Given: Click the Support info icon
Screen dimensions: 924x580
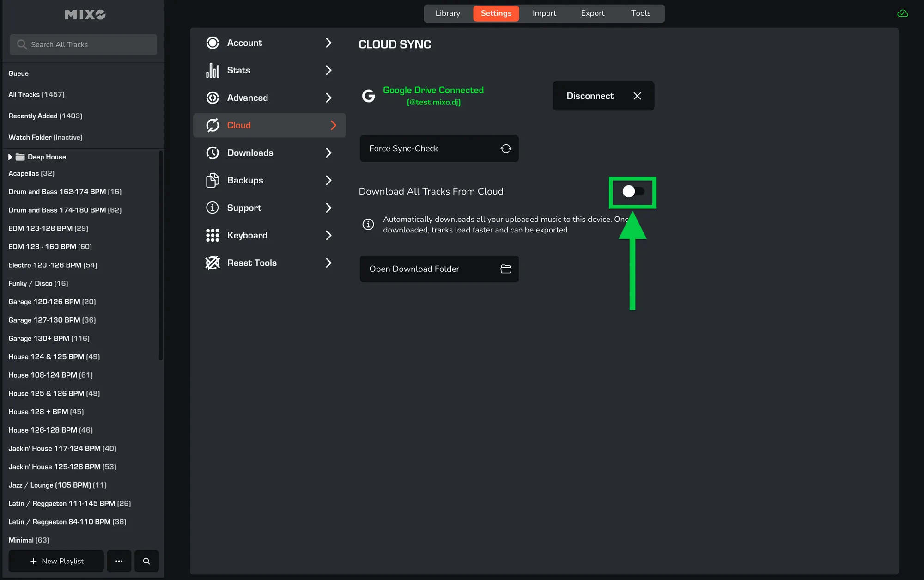Looking at the screenshot, I should click(x=212, y=208).
